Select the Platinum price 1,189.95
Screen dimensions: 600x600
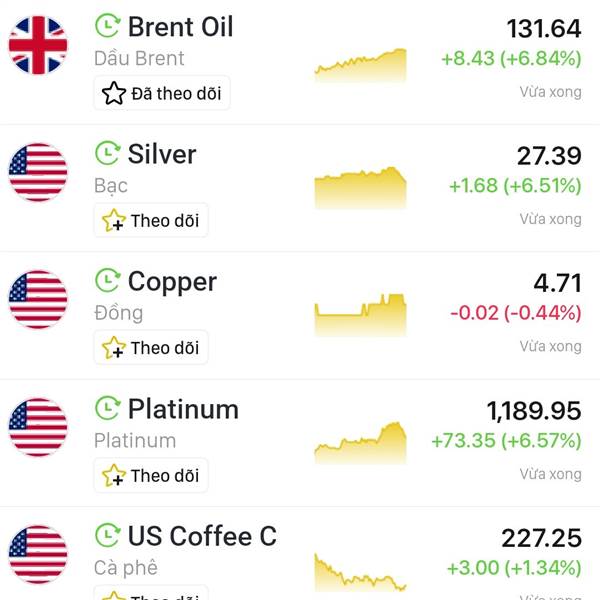pos(534,411)
